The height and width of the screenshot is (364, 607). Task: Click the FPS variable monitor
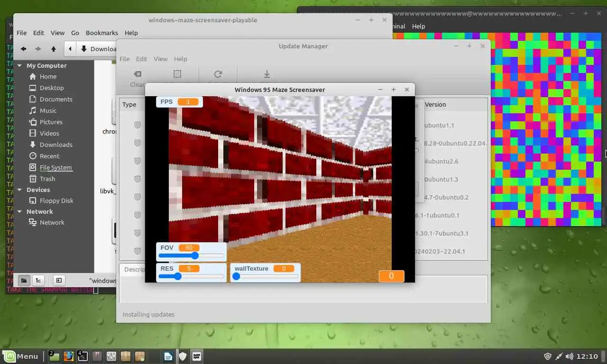coord(179,102)
